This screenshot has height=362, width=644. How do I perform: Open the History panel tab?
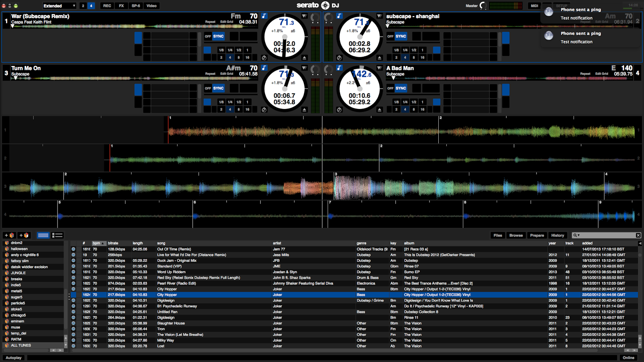pos(557,235)
